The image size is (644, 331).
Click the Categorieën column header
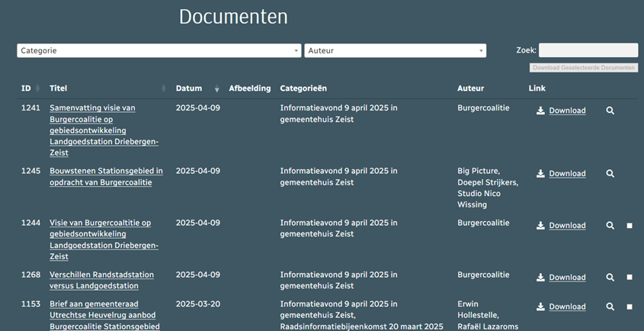pos(303,88)
